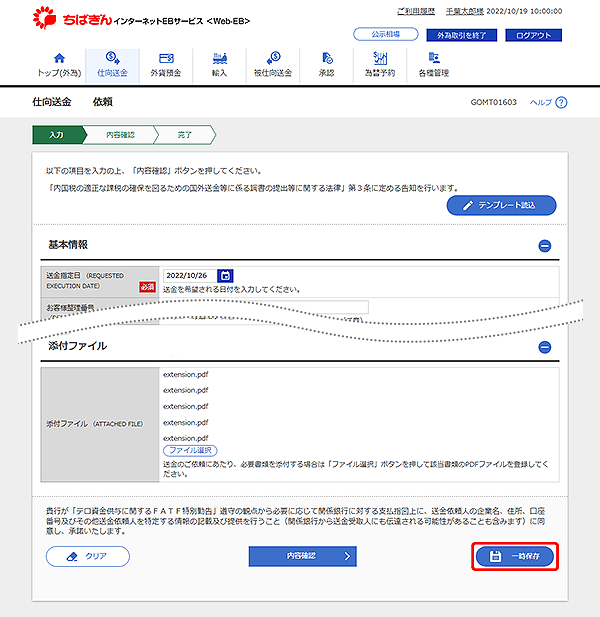Click the 一時保存 button
This screenshot has height=617, width=600.
[515, 556]
